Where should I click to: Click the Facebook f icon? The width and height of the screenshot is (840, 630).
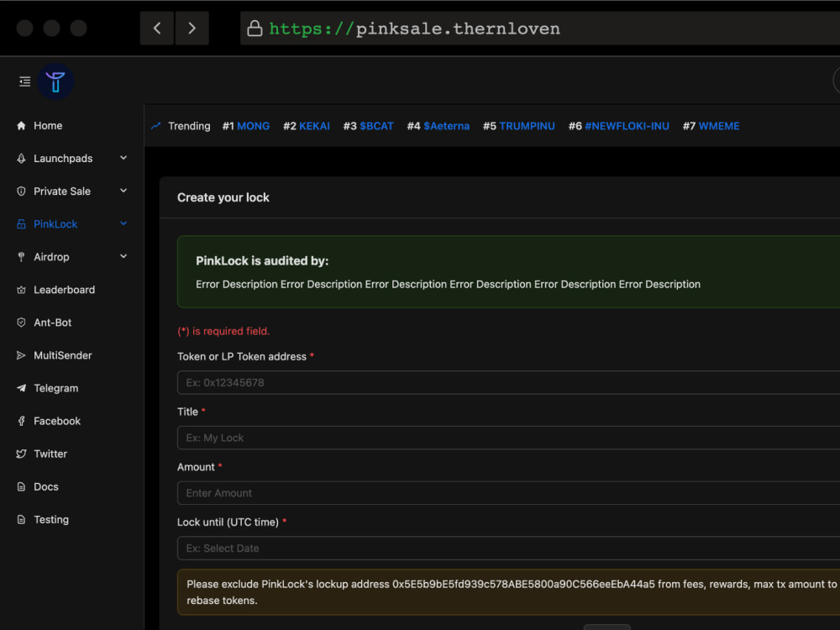click(x=22, y=421)
